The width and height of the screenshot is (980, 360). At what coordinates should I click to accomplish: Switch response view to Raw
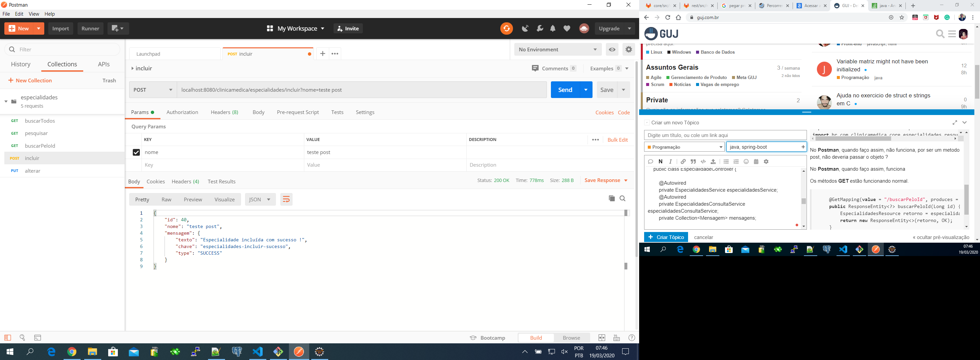tap(166, 200)
